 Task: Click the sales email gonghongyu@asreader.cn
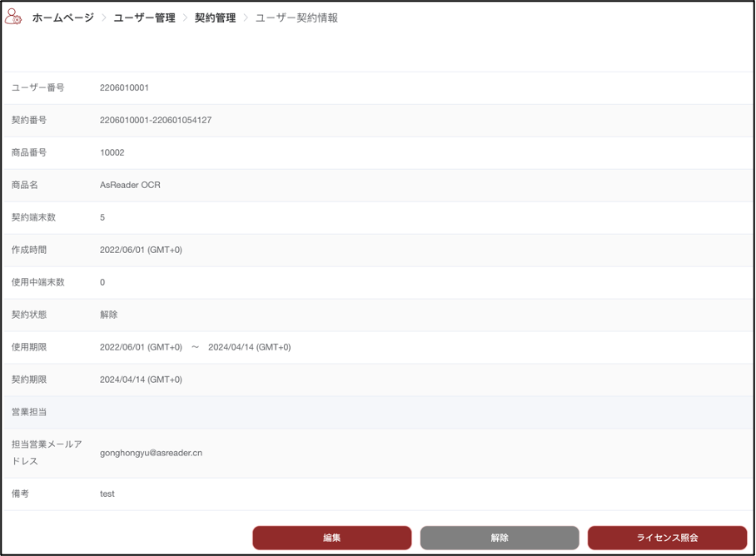[x=151, y=453]
